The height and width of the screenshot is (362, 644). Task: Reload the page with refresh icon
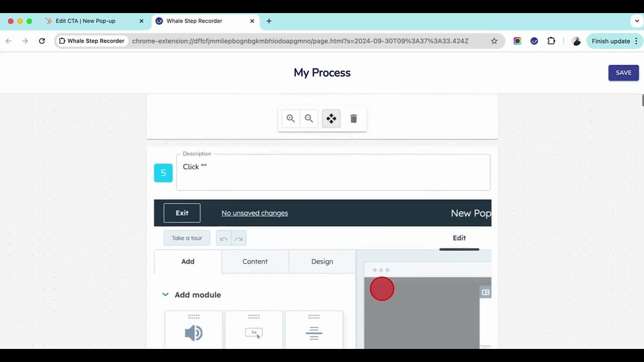point(42,41)
